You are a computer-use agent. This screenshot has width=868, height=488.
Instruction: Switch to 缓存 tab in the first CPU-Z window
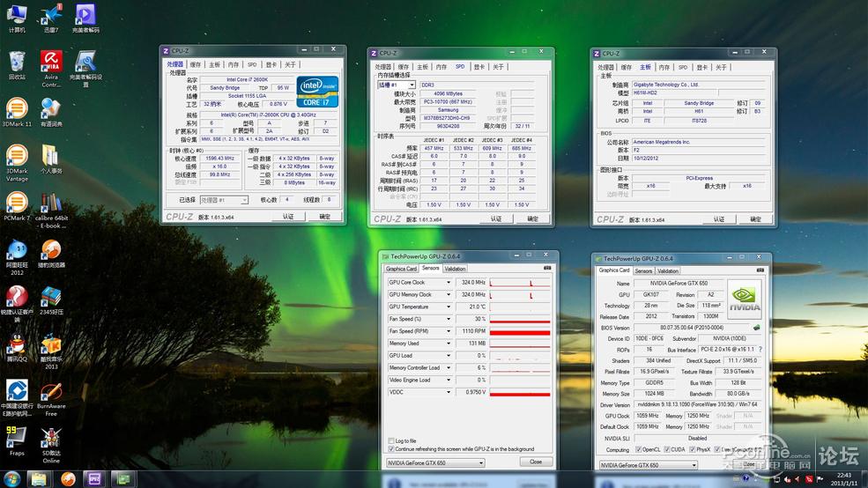(196, 64)
